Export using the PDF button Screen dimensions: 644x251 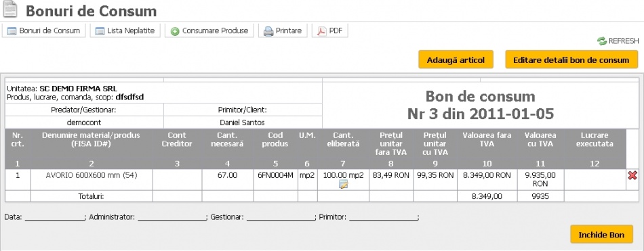[x=330, y=30]
